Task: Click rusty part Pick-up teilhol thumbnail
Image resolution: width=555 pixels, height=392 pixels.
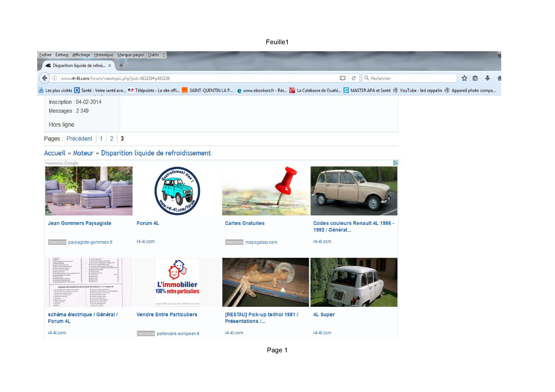Action: (266, 282)
